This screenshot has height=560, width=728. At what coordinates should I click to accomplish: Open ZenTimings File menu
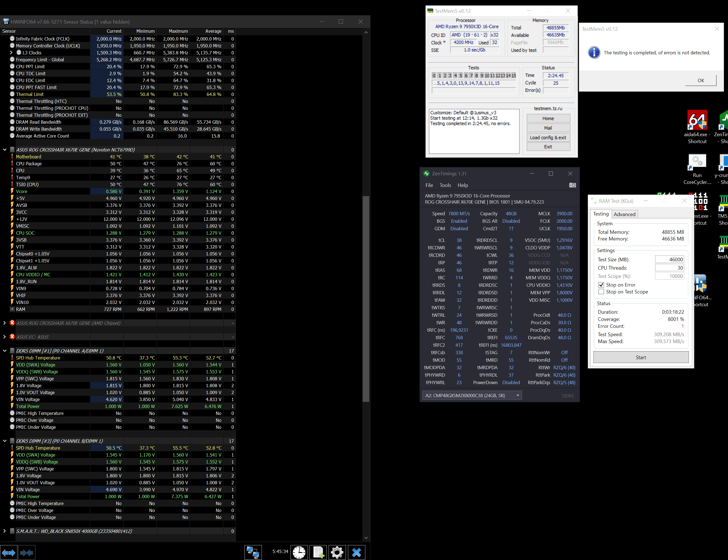point(429,185)
